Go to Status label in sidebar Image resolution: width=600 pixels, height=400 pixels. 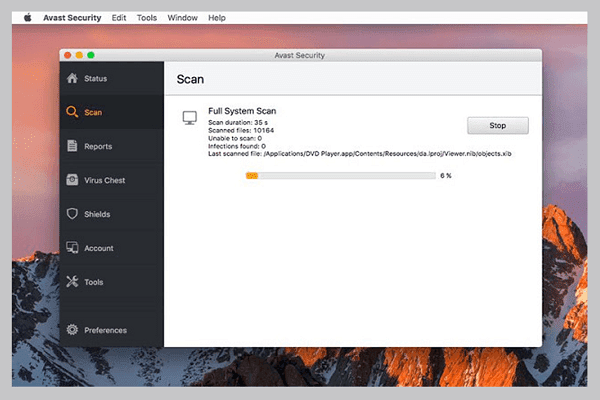pyautogui.click(x=96, y=78)
